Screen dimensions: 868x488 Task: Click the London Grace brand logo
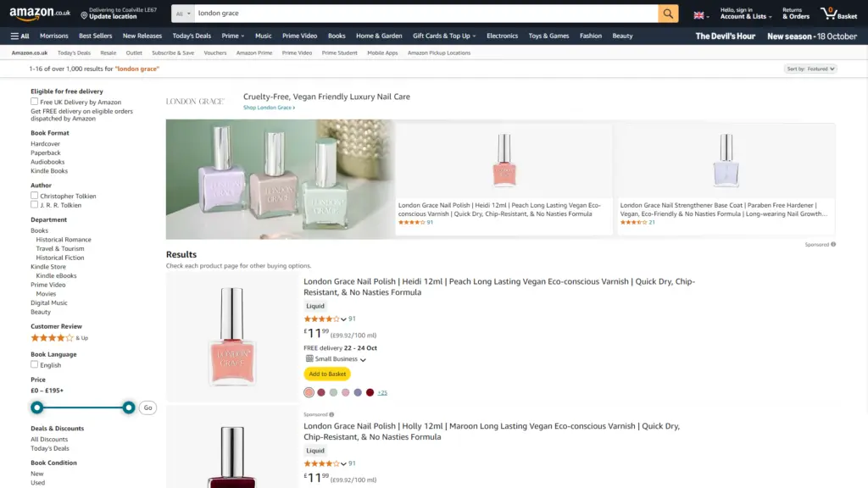(195, 102)
